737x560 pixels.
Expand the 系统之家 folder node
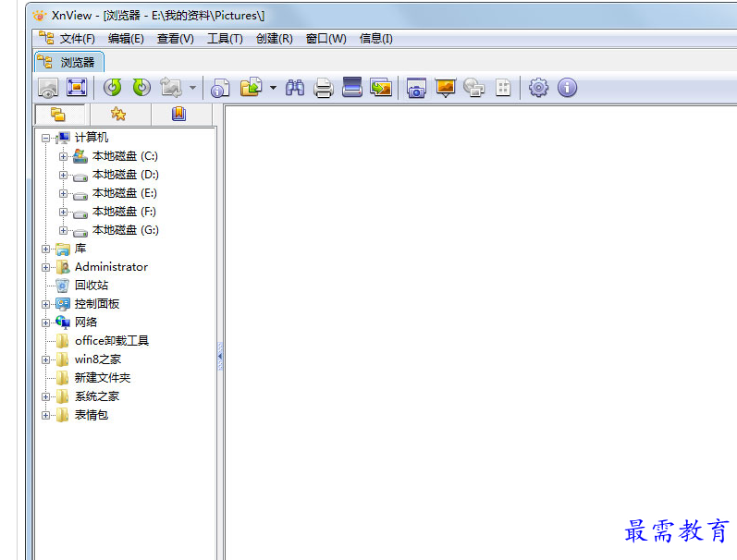[x=45, y=397]
